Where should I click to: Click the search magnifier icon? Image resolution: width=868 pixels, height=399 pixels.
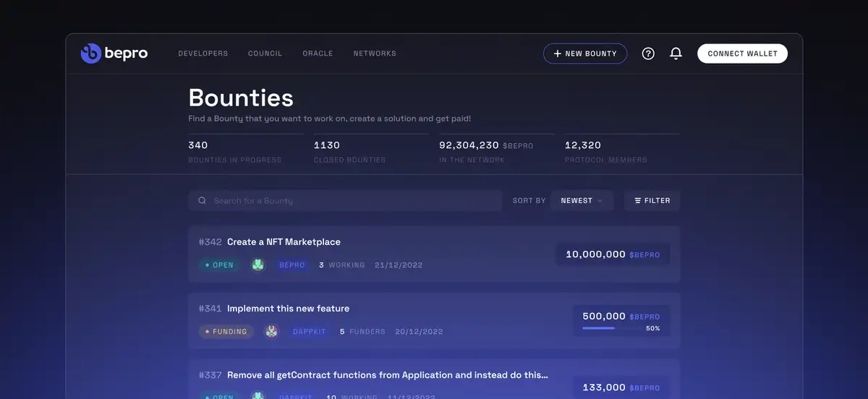(202, 201)
